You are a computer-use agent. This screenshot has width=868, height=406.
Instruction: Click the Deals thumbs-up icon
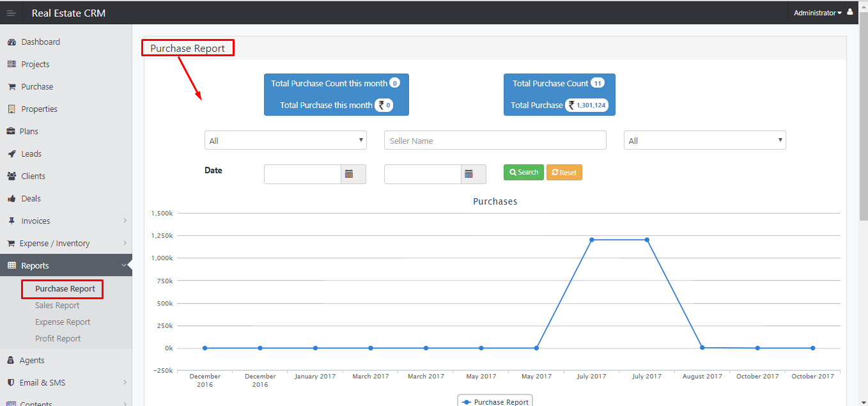coord(12,199)
